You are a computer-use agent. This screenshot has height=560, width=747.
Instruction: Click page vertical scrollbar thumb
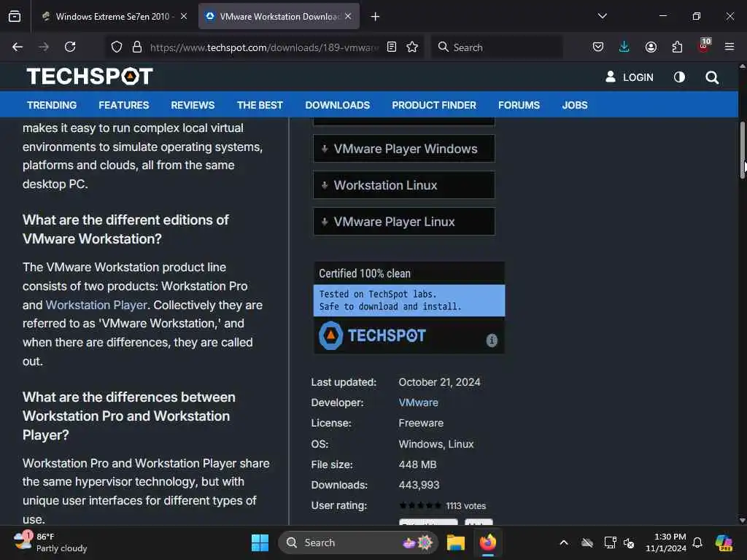pyautogui.click(x=742, y=150)
